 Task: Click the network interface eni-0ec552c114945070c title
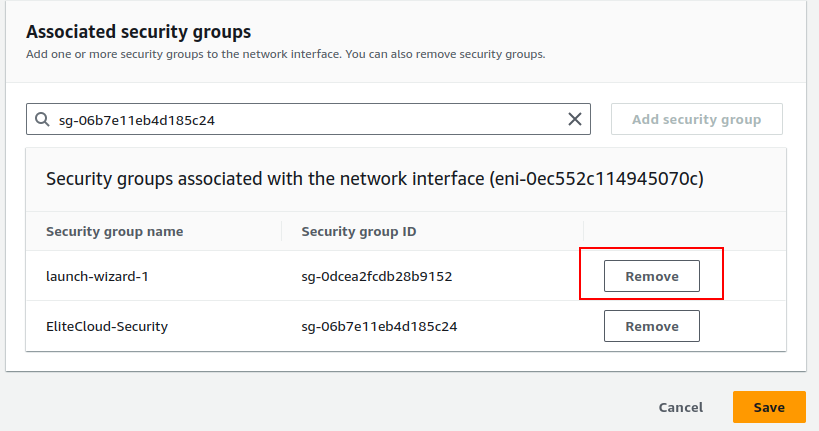coord(375,179)
